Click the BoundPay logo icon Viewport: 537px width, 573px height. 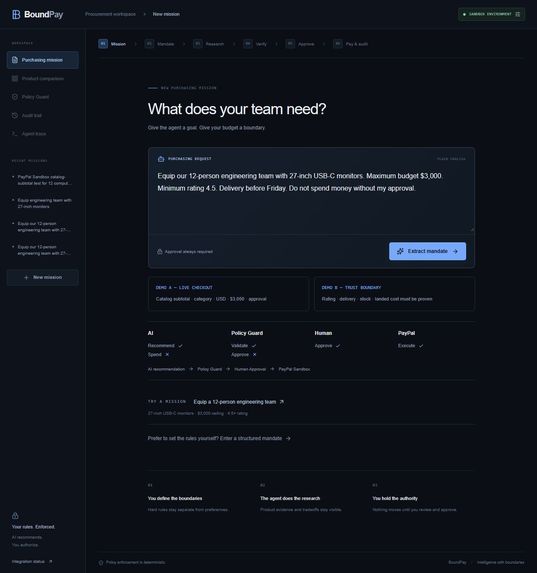(x=16, y=14)
